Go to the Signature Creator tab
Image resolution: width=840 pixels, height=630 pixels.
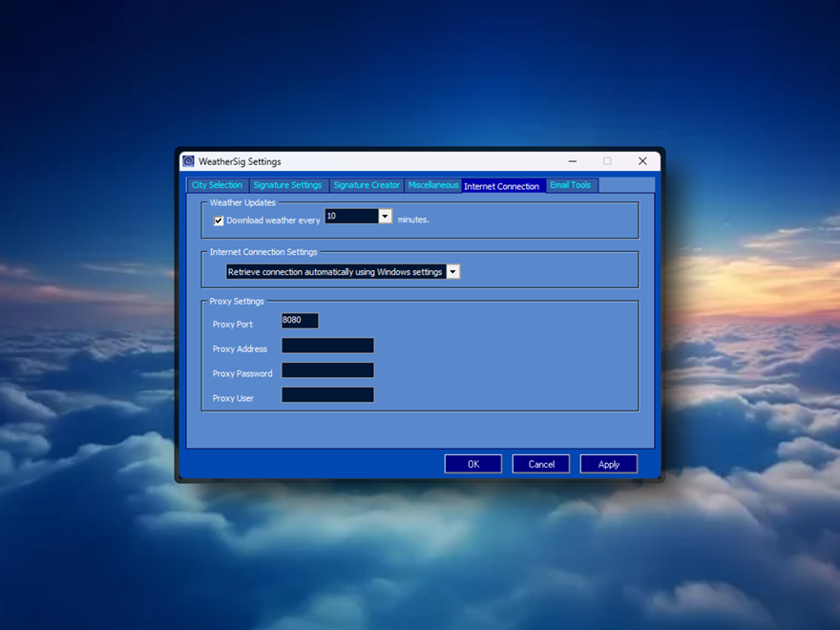click(367, 185)
